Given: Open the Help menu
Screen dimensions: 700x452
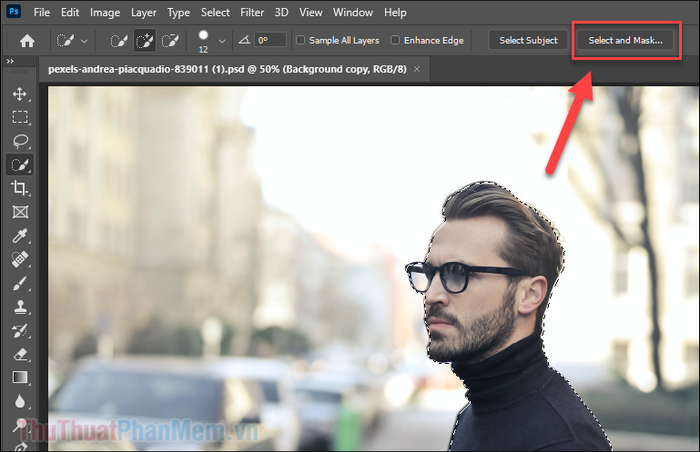Looking at the screenshot, I should click(x=395, y=13).
